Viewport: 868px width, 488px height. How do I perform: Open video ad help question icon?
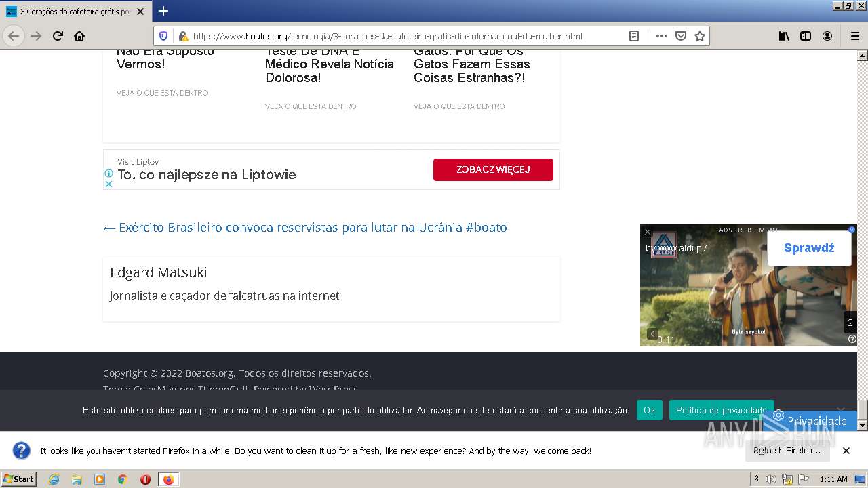pyautogui.click(x=852, y=339)
